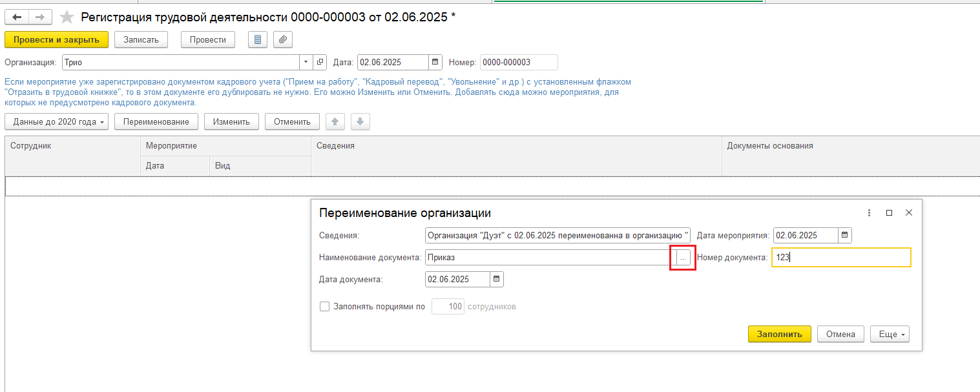
Task: Open the Еще dropdown menu
Action: (x=890, y=334)
